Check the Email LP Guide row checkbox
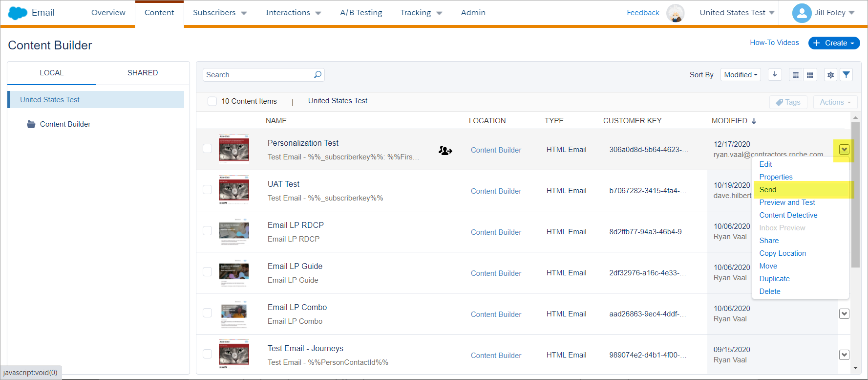The width and height of the screenshot is (868, 380). tap(207, 271)
